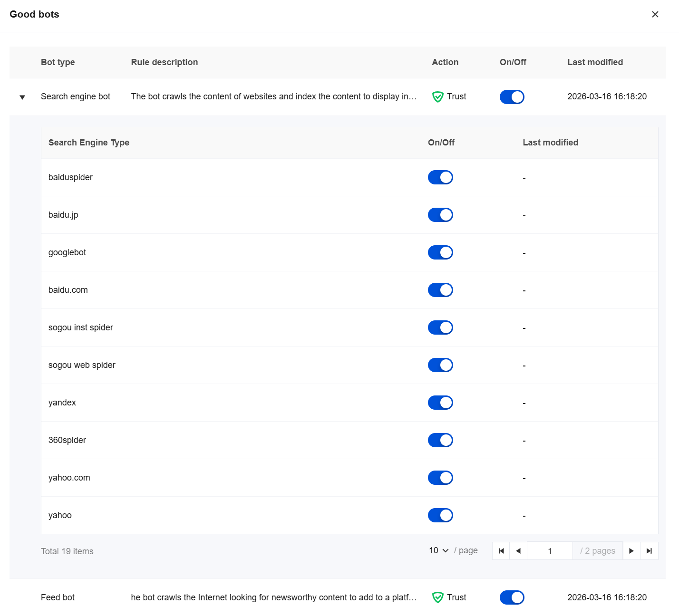Switch off baidu.com crawler
Viewport: 679px width, 616px height.
click(440, 290)
